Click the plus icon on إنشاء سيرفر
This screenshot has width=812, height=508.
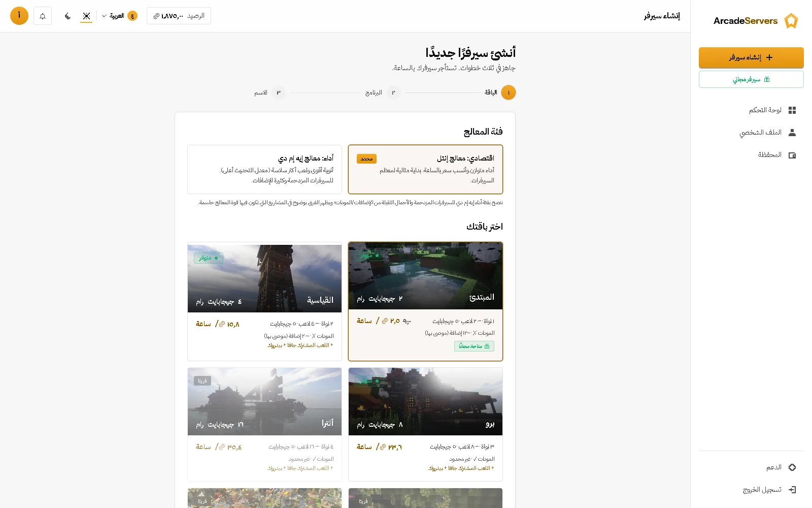(769, 57)
